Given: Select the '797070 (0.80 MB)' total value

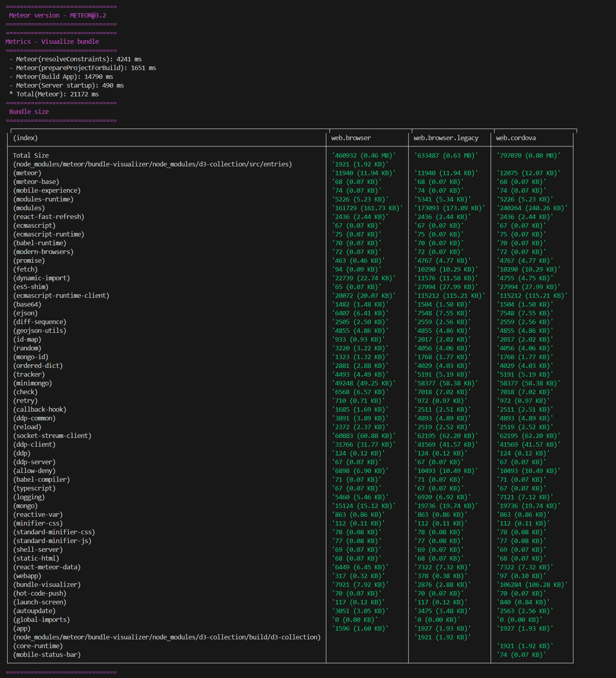Looking at the screenshot, I should tap(528, 155).
